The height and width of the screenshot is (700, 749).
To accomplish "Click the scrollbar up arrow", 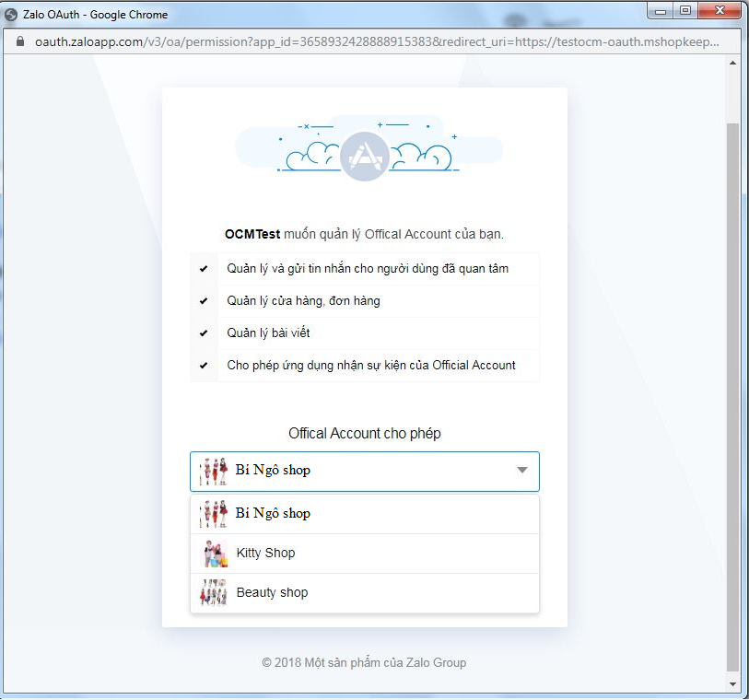I will point(732,63).
